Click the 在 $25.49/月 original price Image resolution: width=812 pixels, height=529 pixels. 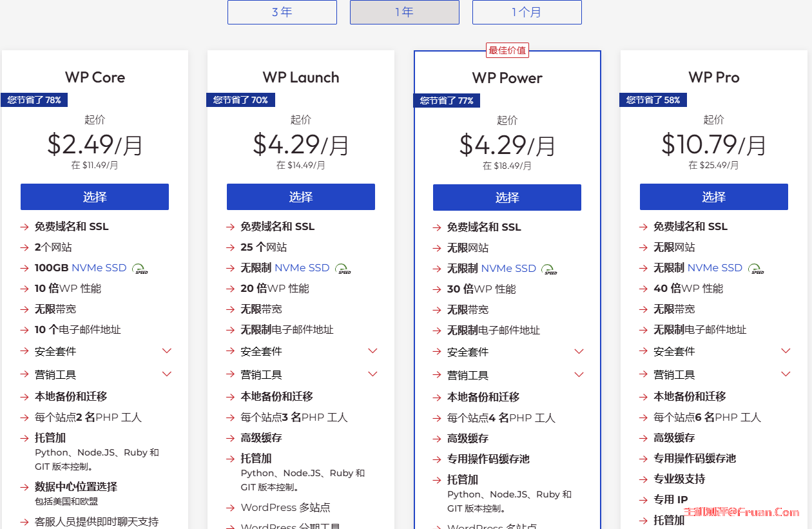pyautogui.click(x=713, y=165)
